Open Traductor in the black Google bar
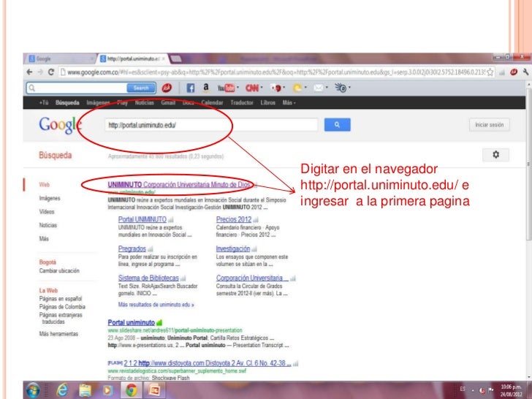Screen dimensions: 532x399 tap(242, 102)
